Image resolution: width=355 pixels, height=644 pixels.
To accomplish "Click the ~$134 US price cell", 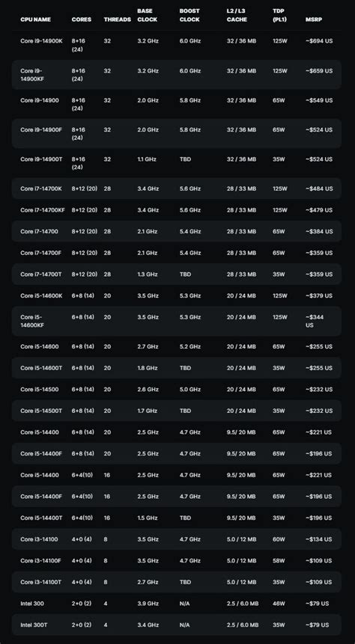I will coord(318,539).
